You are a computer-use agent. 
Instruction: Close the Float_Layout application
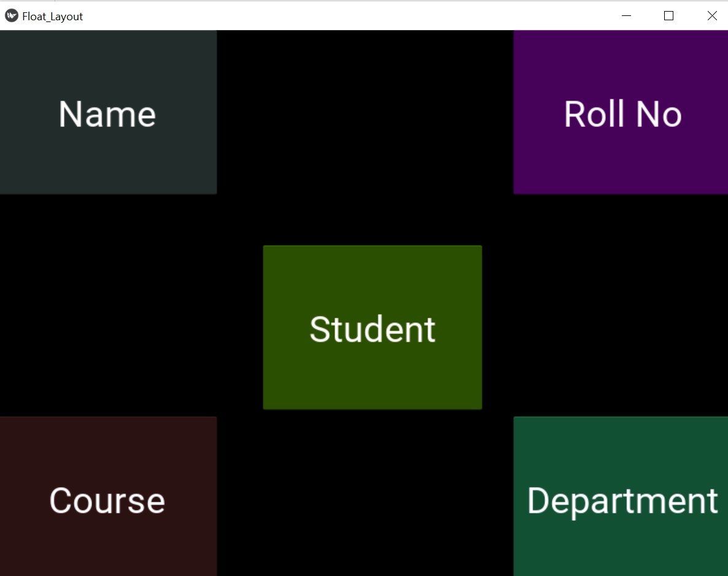click(x=712, y=16)
